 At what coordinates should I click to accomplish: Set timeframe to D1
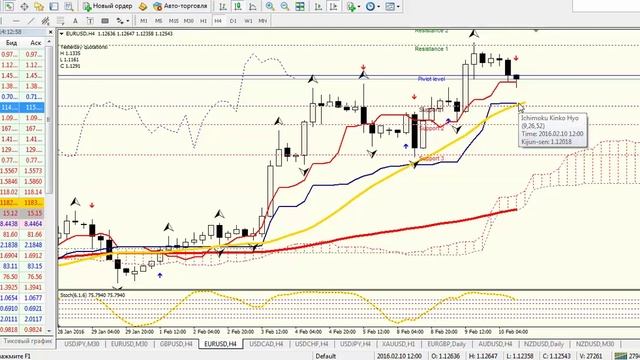click(x=233, y=21)
